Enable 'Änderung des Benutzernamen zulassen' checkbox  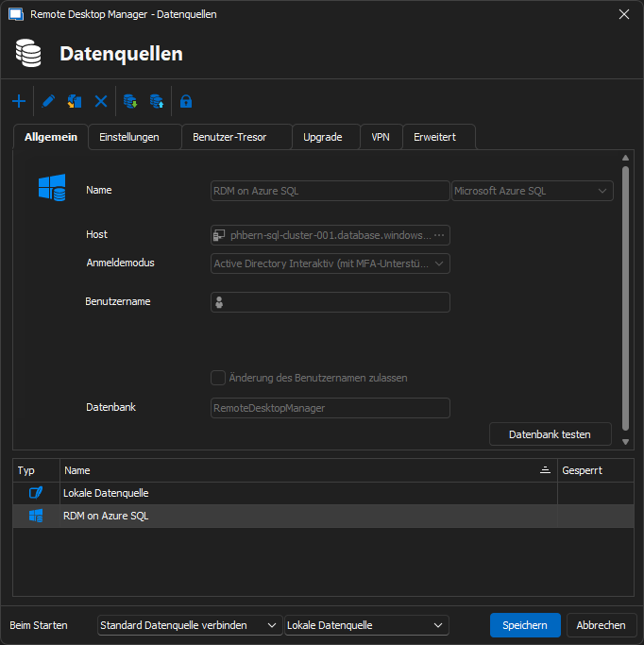pos(218,378)
